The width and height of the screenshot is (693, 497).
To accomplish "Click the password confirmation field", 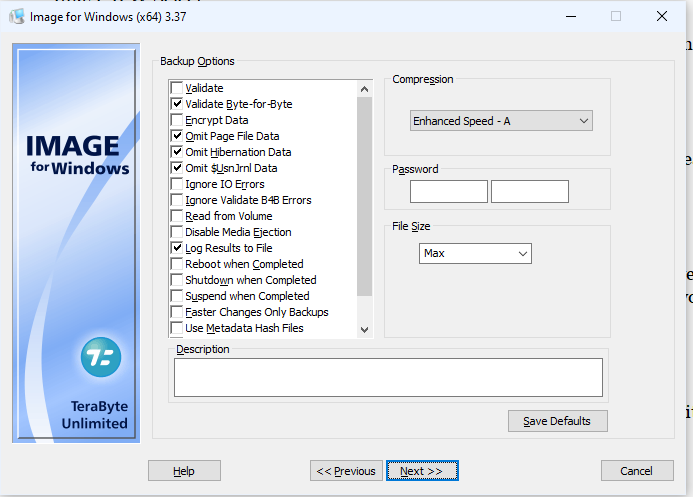I will pos(530,191).
